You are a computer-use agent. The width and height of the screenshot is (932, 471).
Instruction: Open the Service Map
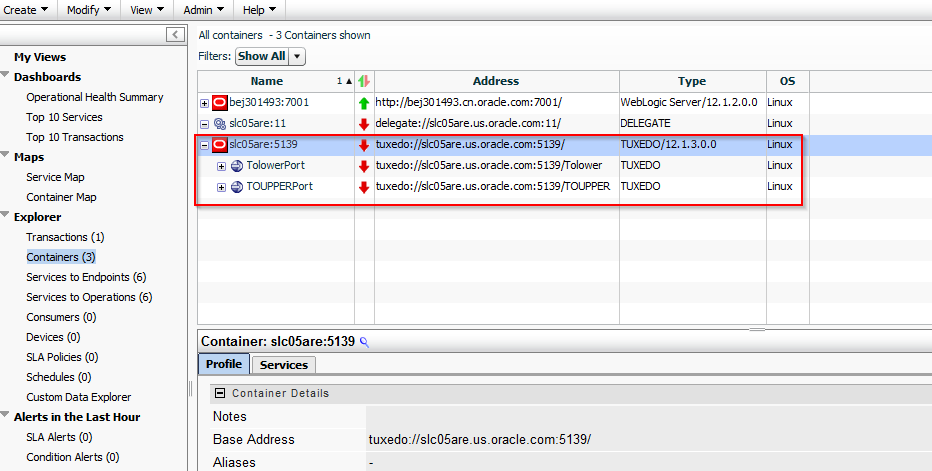tap(55, 177)
